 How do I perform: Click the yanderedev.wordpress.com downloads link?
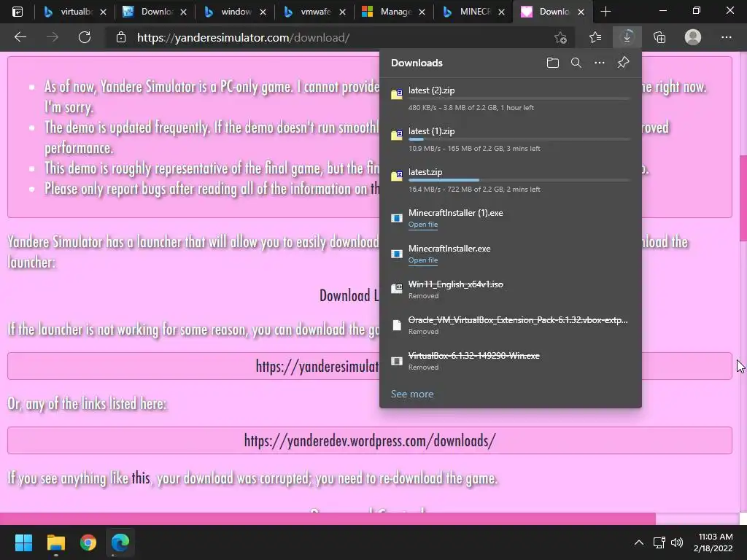[x=370, y=440]
